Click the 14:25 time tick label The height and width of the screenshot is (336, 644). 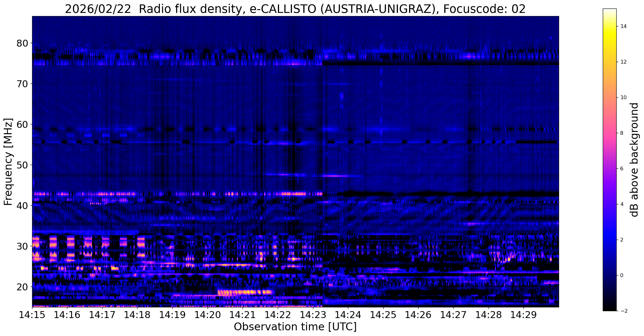[x=383, y=315]
